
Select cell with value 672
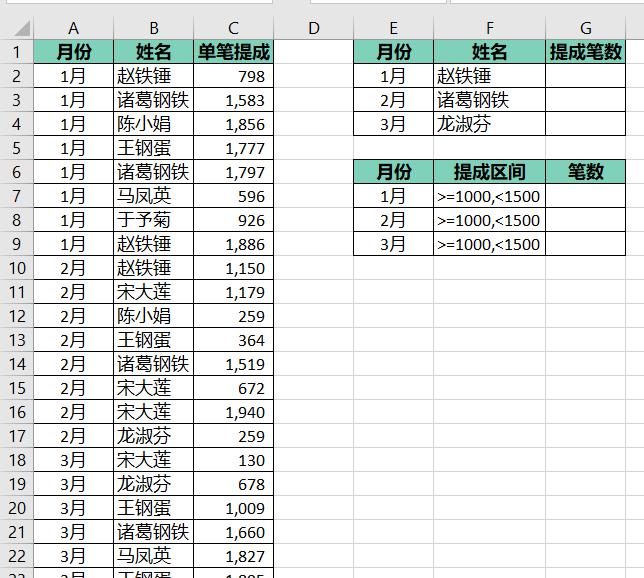coord(233,388)
